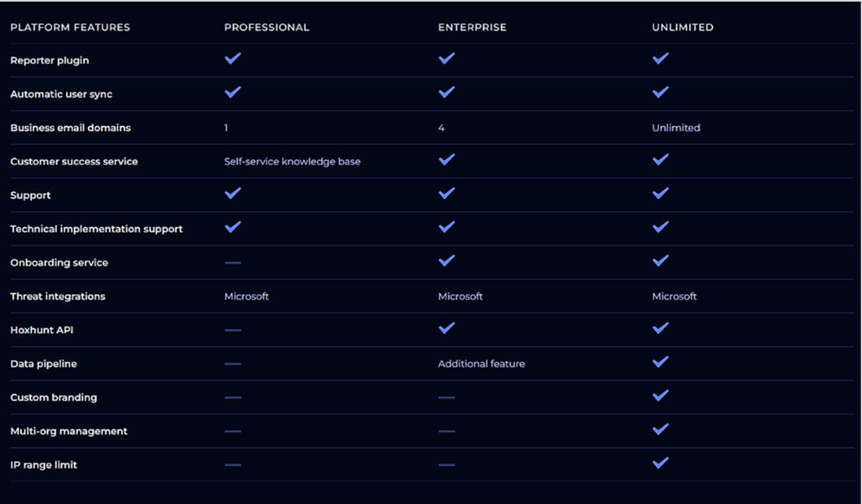Click the Enterprise Onboarding service checkmark
The height and width of the screenshot is (504, 862).
446,261
